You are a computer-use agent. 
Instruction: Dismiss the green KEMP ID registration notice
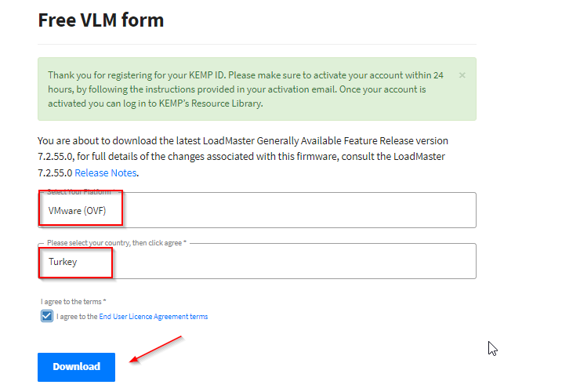tap(462, 75)
